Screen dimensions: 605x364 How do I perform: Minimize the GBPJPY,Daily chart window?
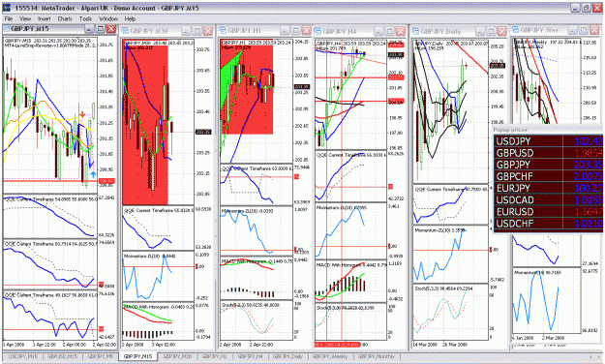(x=480, y=31)
